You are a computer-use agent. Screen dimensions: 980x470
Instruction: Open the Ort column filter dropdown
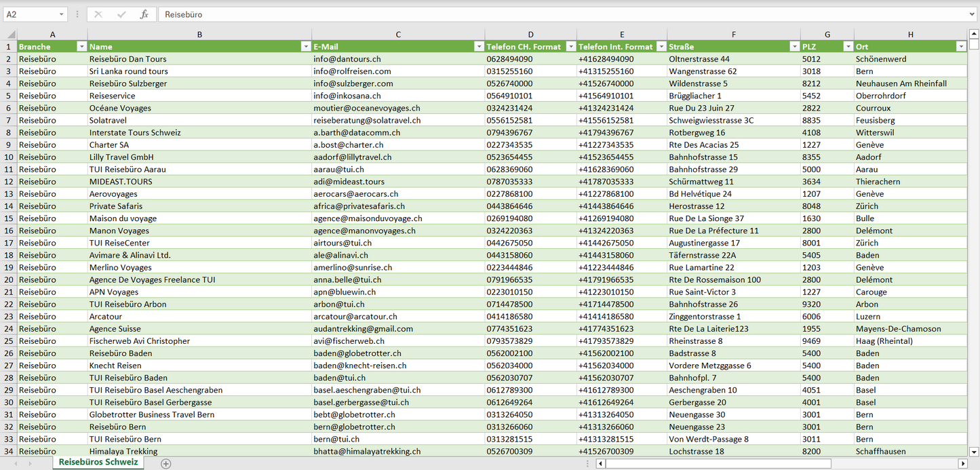click(x=960, y=47)
